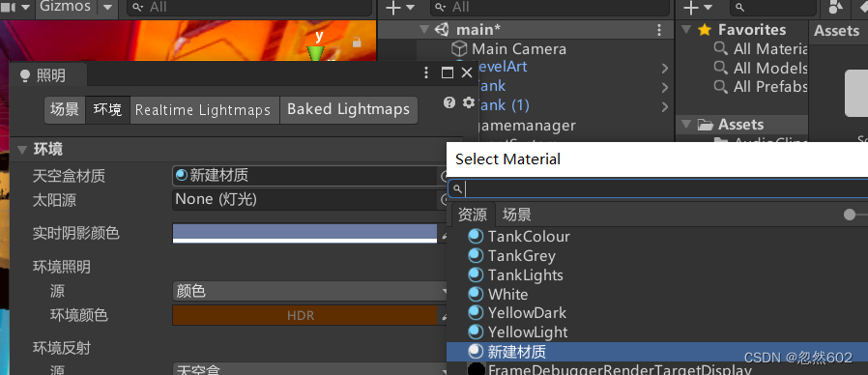This screenshot has height=375, width=868.
Task: Click the Main Camera cube icon
Action: point(459,48)
